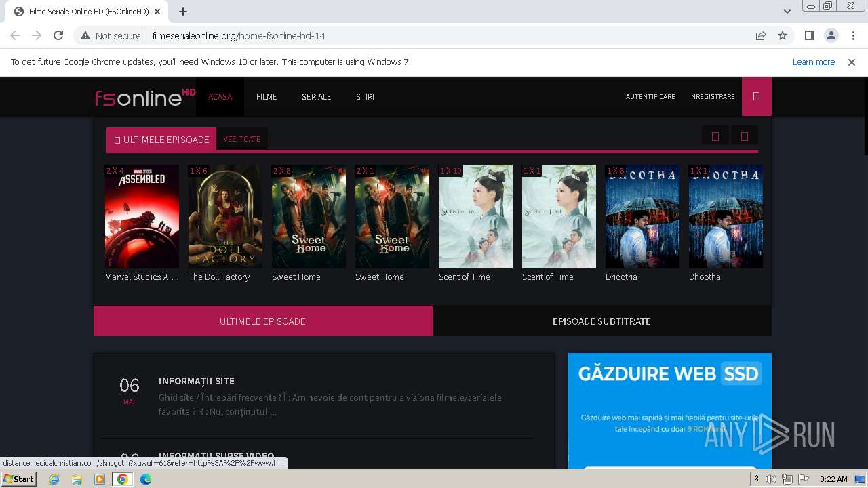Click the carousel previous arrow

tap(715, 136)
